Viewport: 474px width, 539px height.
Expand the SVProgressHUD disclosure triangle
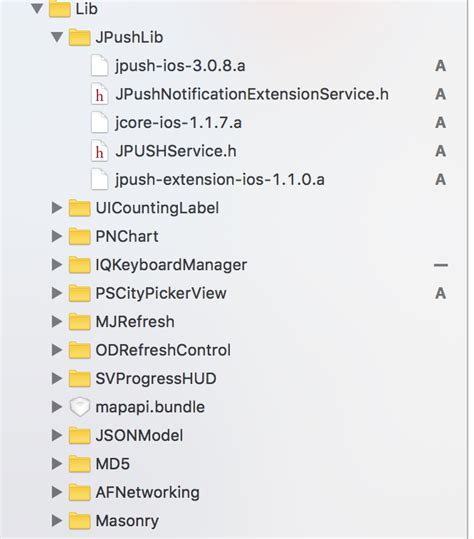(x=57, y=378)
